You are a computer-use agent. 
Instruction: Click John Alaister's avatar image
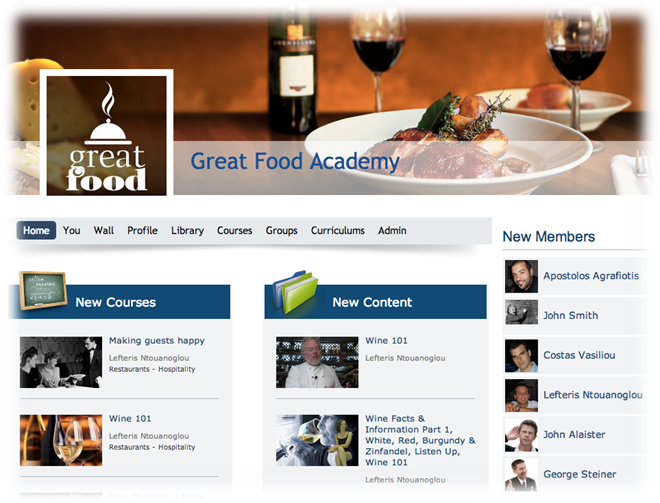click(x=521, y=435)
